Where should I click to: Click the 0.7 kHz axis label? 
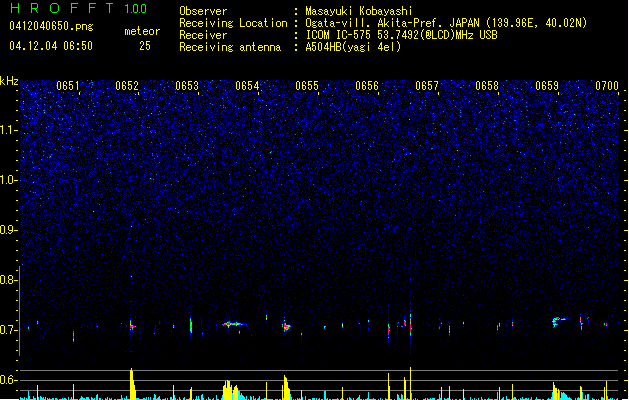pos(9,330)
